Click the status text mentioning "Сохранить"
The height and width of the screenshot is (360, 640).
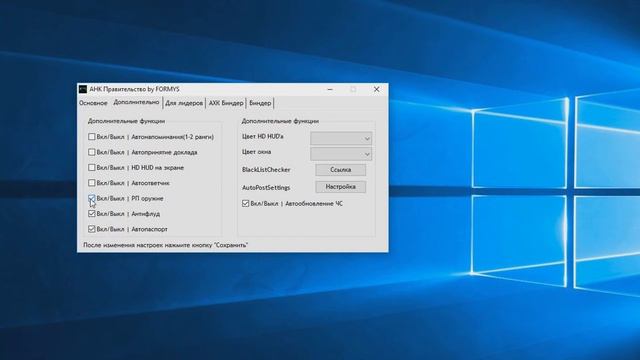point(165,245)
